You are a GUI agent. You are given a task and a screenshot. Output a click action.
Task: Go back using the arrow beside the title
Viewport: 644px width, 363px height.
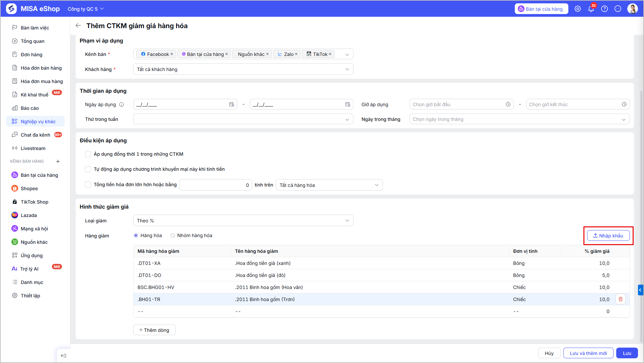[x=78, y=25]
